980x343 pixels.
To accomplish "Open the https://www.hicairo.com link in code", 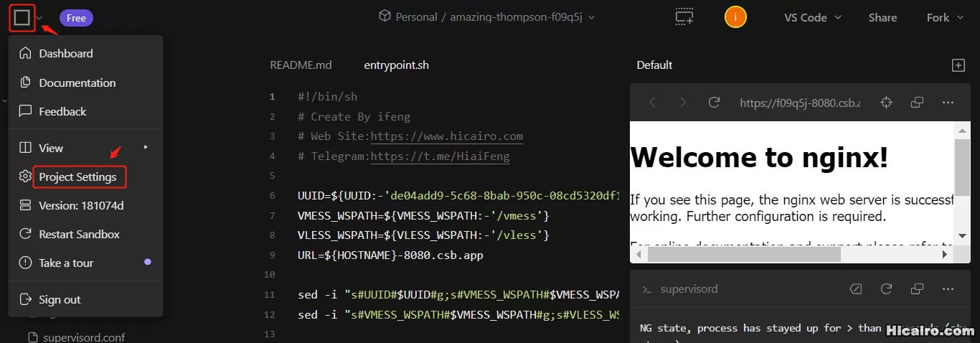I will (447, 136).
